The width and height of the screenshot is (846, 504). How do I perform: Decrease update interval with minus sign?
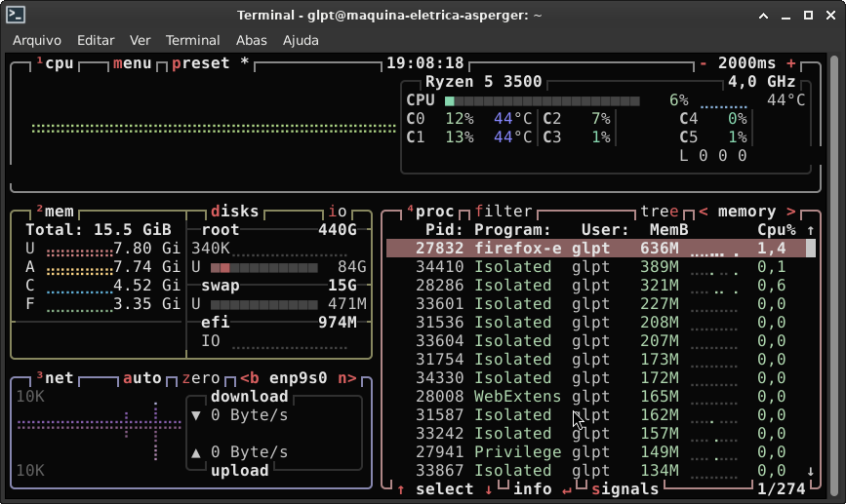click(703, 63)
